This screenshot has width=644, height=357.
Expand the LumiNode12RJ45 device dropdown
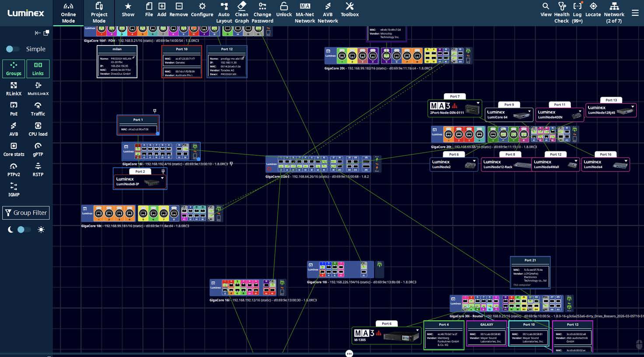click(633, 107)
